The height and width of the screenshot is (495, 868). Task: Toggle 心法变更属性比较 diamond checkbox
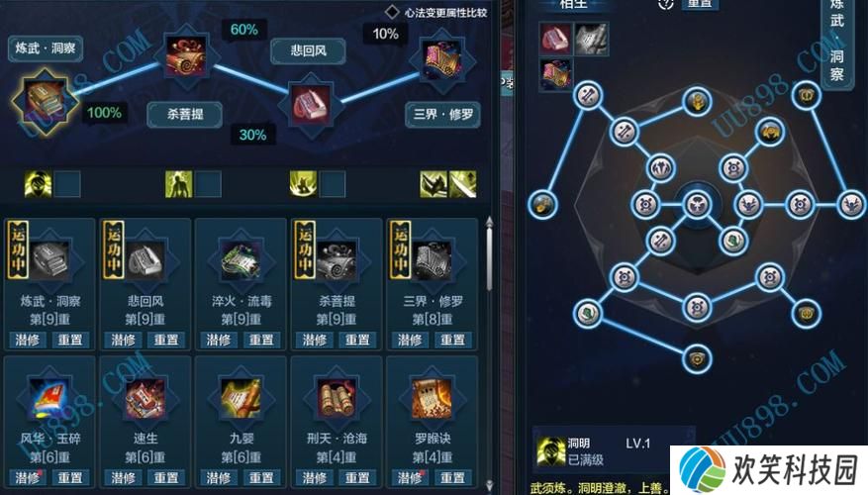click(392, 12)
